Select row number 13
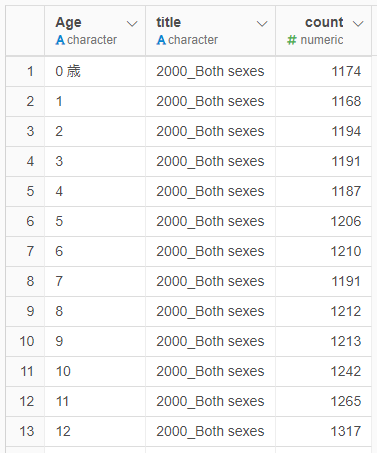The height and width of the screenshot is (453, 377). pyautogui.click(x=27, y=431)
